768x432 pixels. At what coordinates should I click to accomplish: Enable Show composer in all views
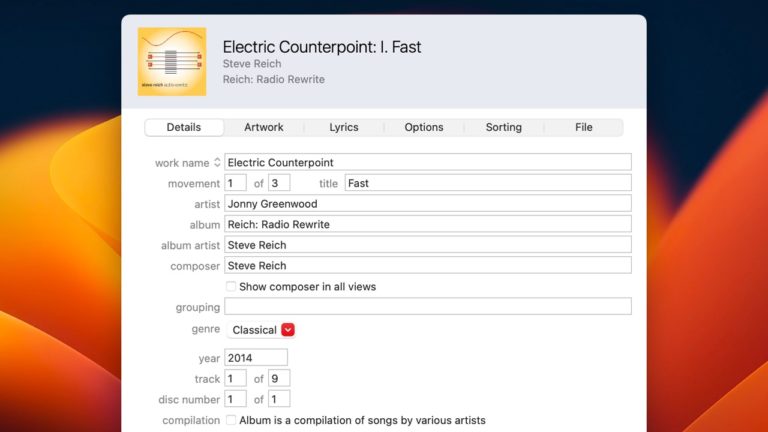coord(231,287)
